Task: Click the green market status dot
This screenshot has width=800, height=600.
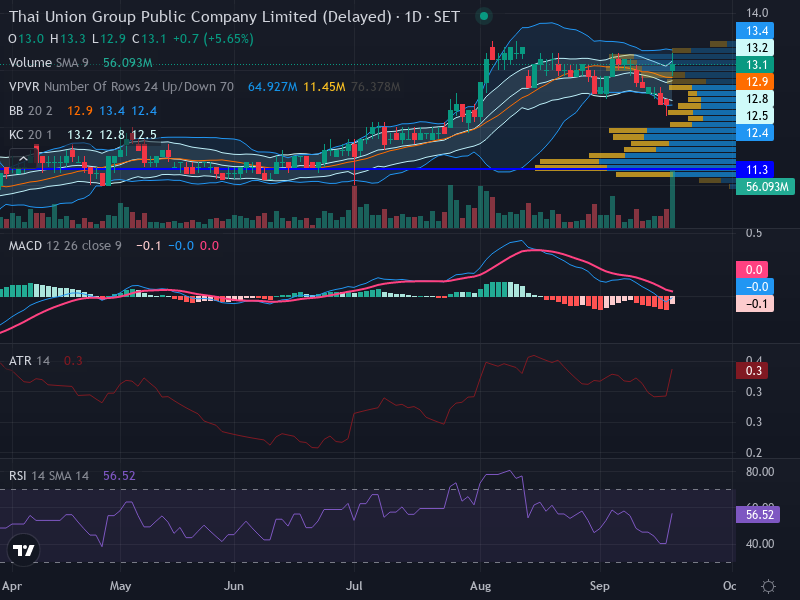Action: point(484,16)
